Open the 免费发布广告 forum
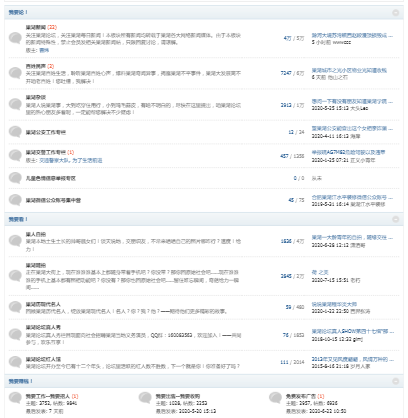This screenshot has height=418, width=408. 301,396
